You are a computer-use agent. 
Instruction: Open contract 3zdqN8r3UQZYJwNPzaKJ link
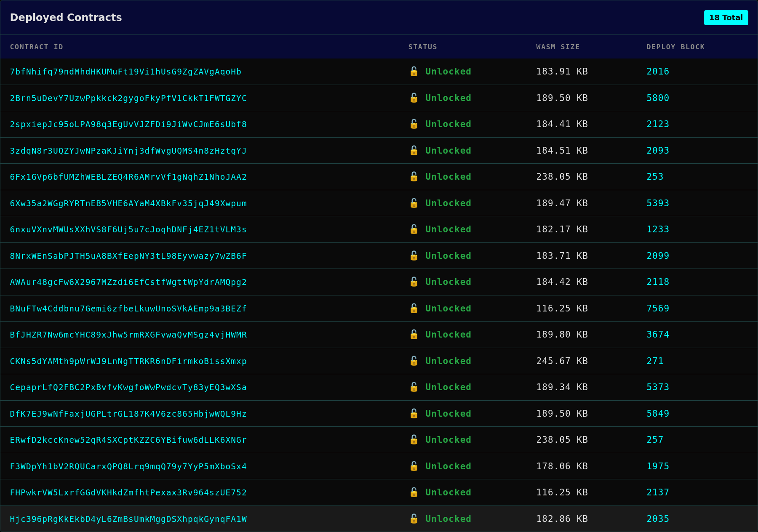128,151
